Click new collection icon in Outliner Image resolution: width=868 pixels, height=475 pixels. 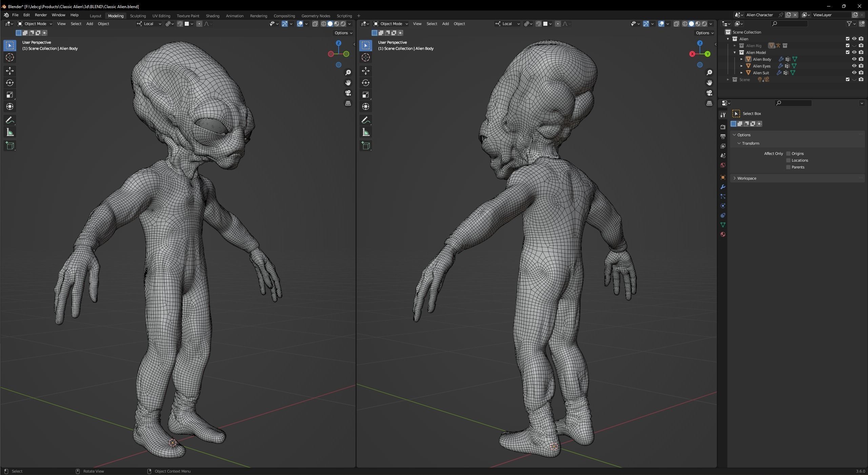coord(862,24)
